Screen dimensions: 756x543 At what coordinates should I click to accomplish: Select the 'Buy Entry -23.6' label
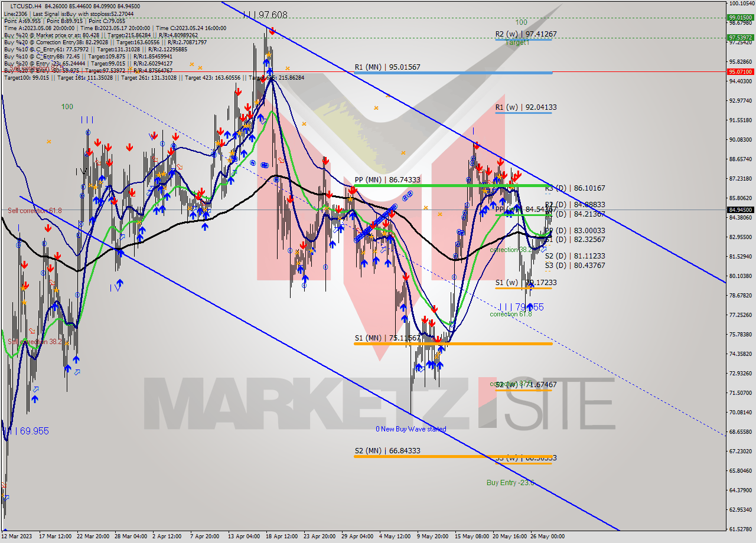click(x=510, y=483)
